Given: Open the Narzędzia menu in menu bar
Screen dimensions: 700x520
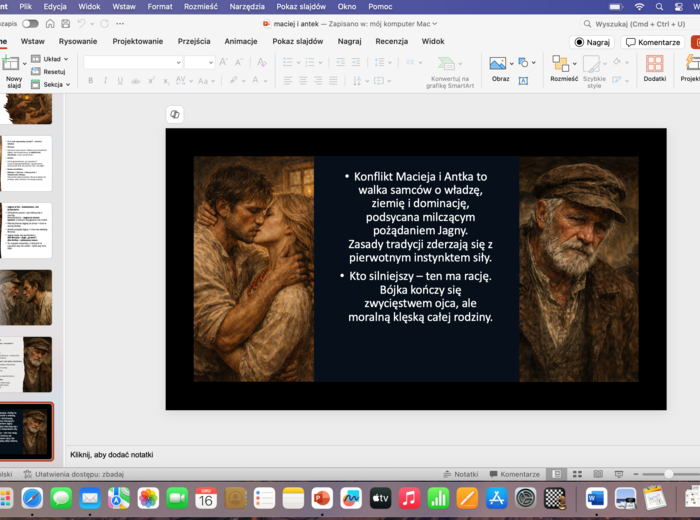Looking at the screenshot, I should click(246, 6).
